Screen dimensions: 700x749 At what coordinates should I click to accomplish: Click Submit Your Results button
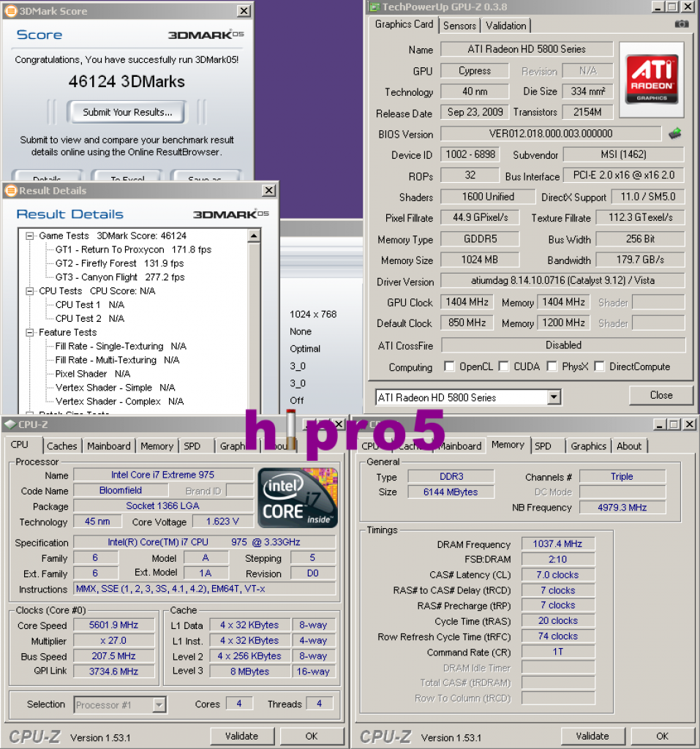point(127,112)
